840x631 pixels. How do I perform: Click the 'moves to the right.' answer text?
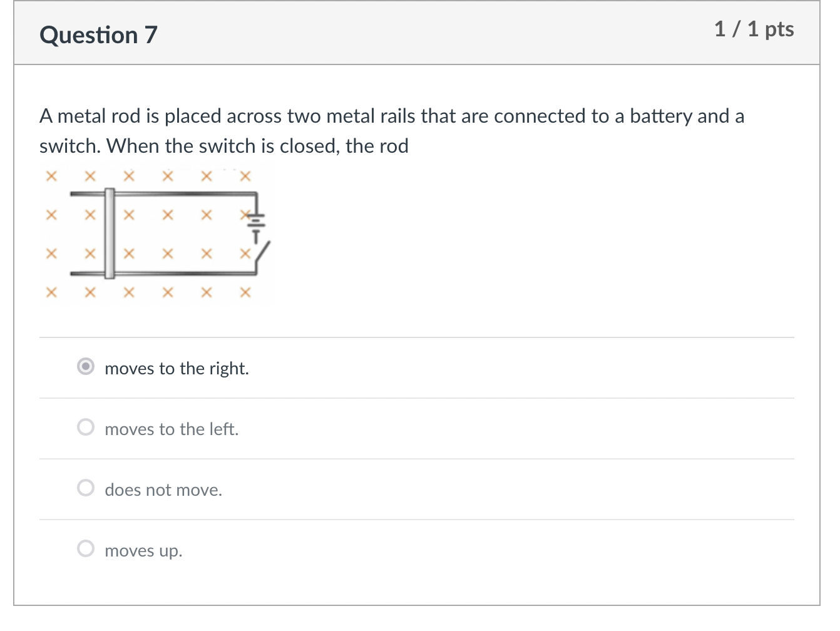pyautogui.click(x=177, y=369)
